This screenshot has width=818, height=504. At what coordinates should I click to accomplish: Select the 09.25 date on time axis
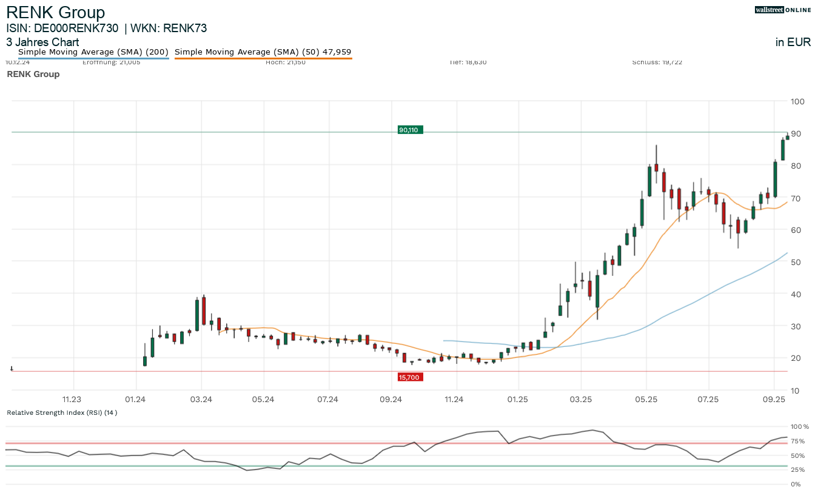pyautogui.click(x=774, y=399)
